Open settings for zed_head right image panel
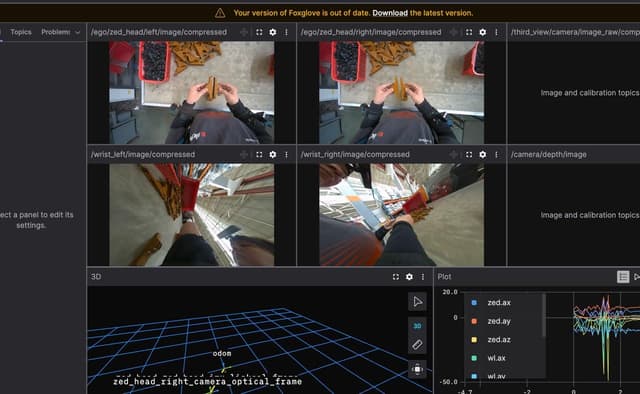The width and height of the screenshot is (640, 394). pos(482,32)
